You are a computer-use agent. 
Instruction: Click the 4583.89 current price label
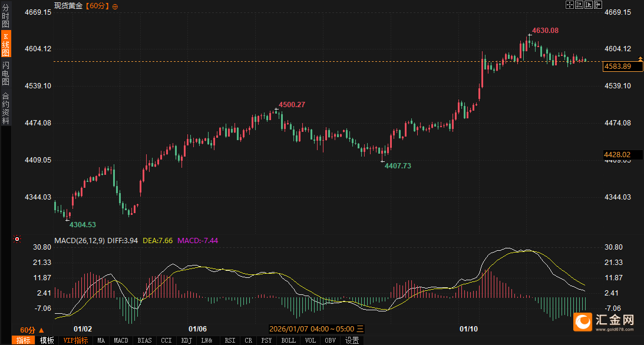coord(618,67)
